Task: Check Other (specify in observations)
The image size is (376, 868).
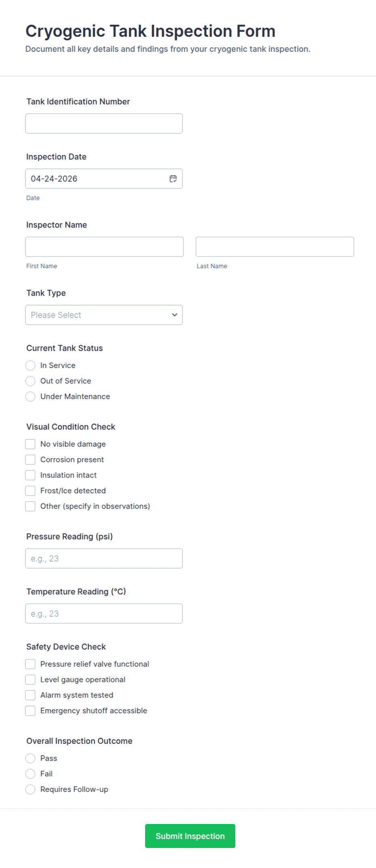Action: click(30, 506)
